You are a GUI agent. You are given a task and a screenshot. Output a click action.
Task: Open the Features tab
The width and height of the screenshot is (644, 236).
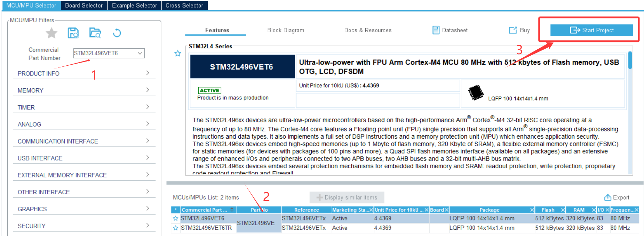pos(217,30)
